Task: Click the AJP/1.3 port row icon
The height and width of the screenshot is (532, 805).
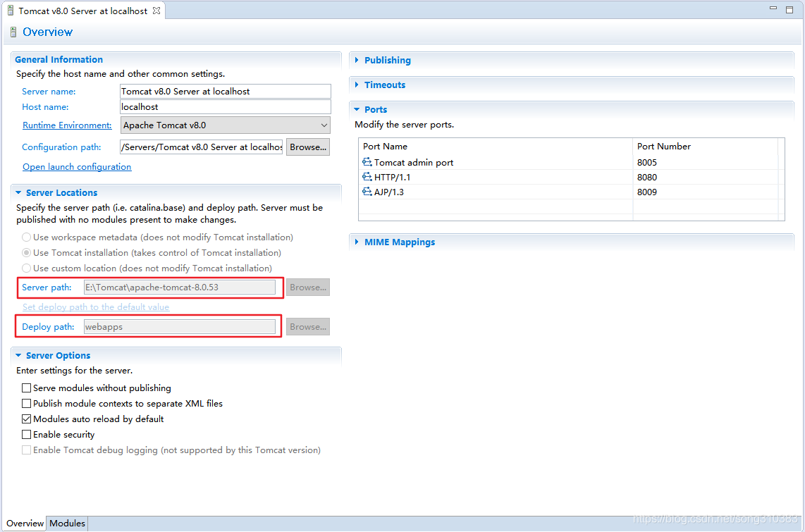Action: 367,192
